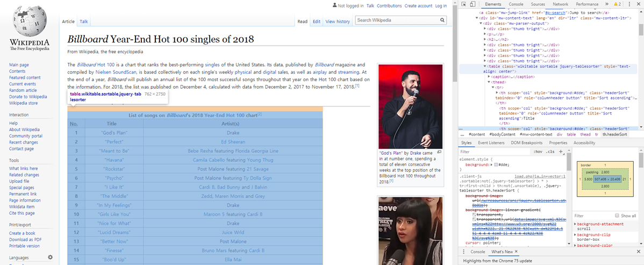Viewport: 644px width, 265px height.
Task: Select the th.headerSort breadcrumb item
Action: coord(614,134)
